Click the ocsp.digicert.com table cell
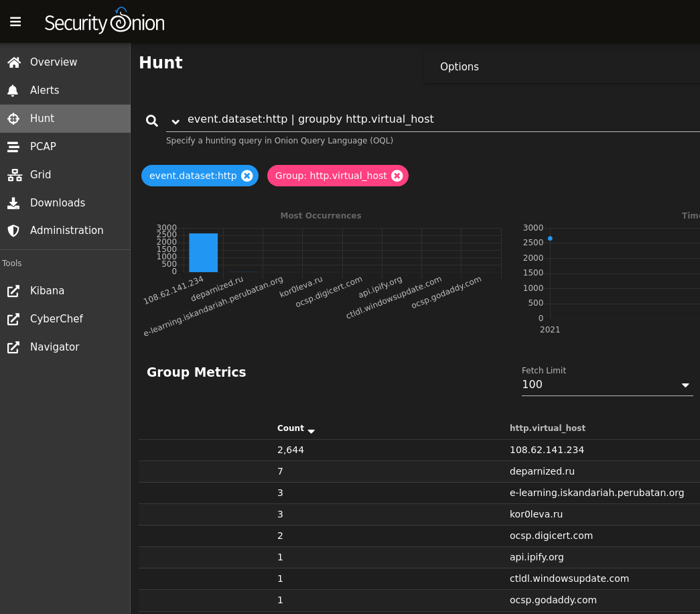 pyautogui.click(x=551, y=536)
